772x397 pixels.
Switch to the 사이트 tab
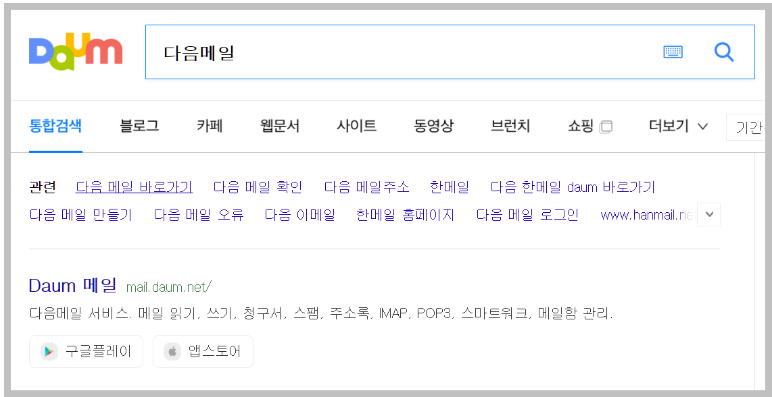tap(356, 127)
